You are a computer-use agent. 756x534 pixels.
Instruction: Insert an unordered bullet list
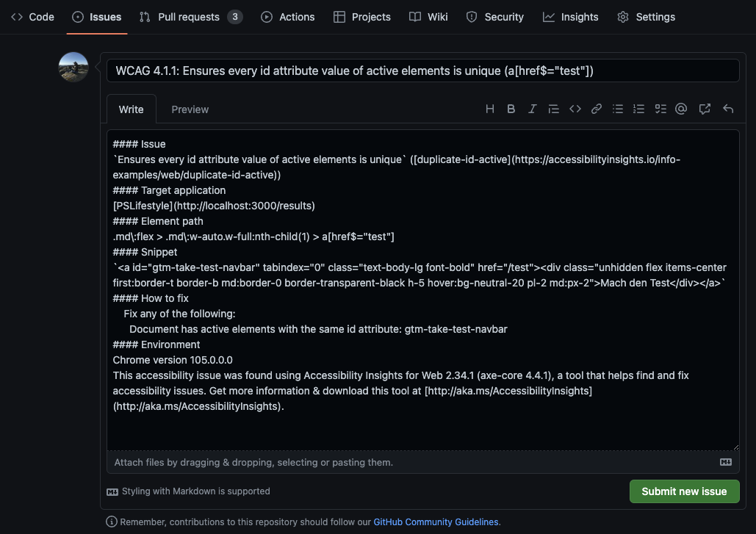618,109
